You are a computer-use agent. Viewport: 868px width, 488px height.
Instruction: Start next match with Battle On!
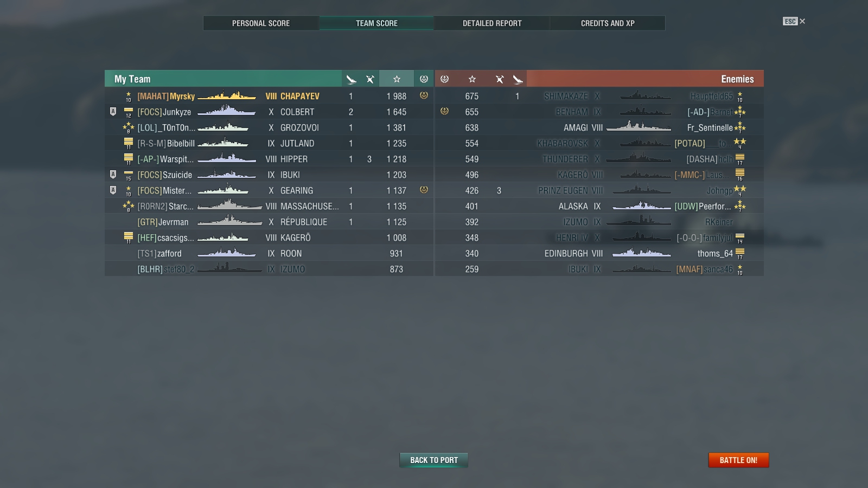click(x=738, y=460)
